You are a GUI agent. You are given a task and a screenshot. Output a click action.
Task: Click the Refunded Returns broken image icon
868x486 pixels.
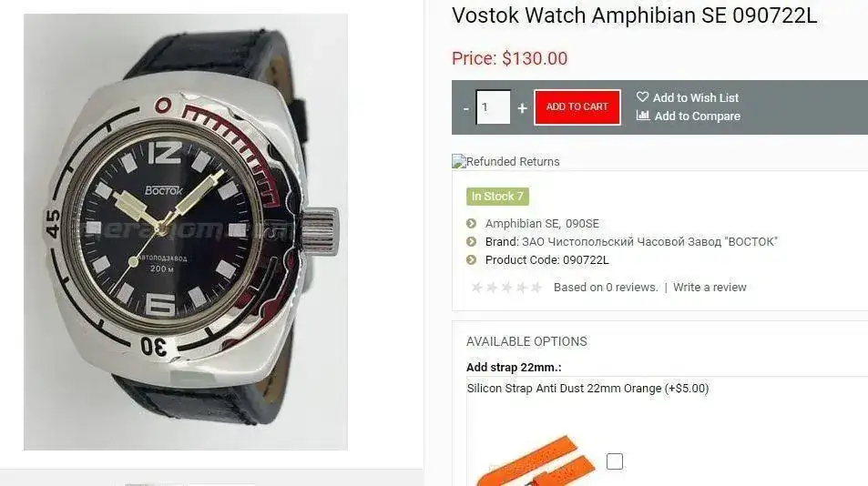click(459, 161)
